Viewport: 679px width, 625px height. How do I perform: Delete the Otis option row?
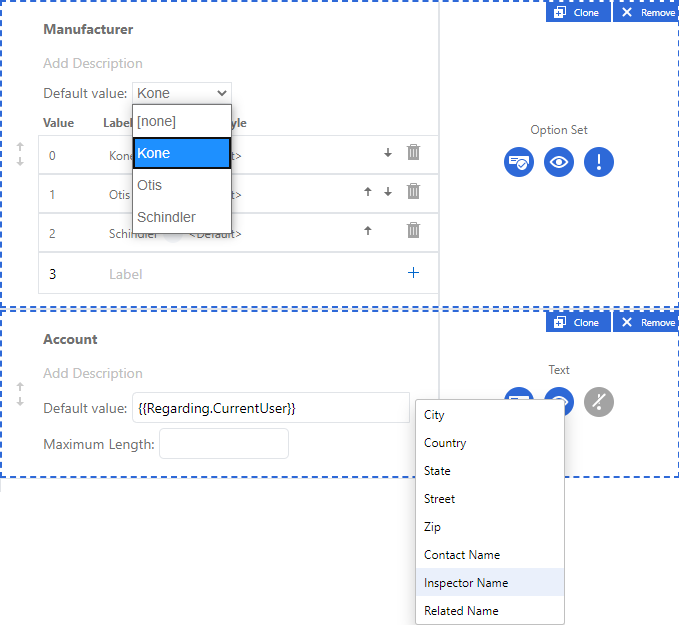point(413,192)
